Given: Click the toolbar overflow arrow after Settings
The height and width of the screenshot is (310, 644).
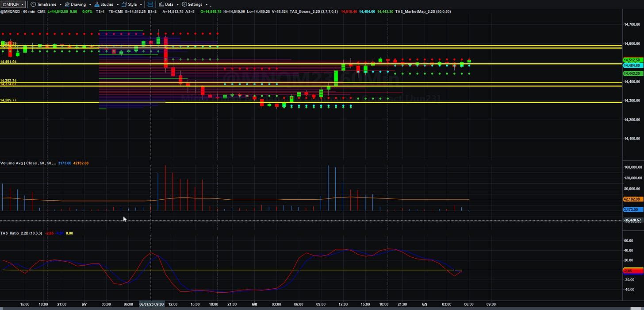Looking at the screenshot, I should (211, 5).
